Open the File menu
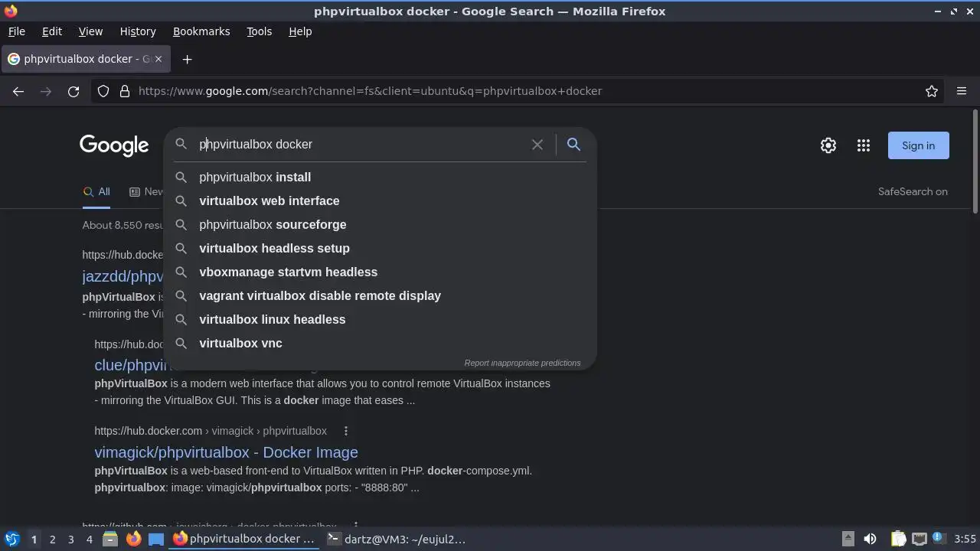 point(16,31)
